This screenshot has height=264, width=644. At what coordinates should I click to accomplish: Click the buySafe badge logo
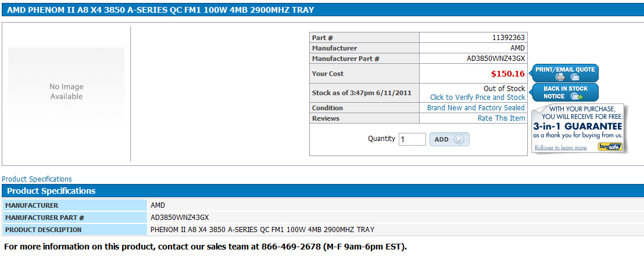point(610,147)
